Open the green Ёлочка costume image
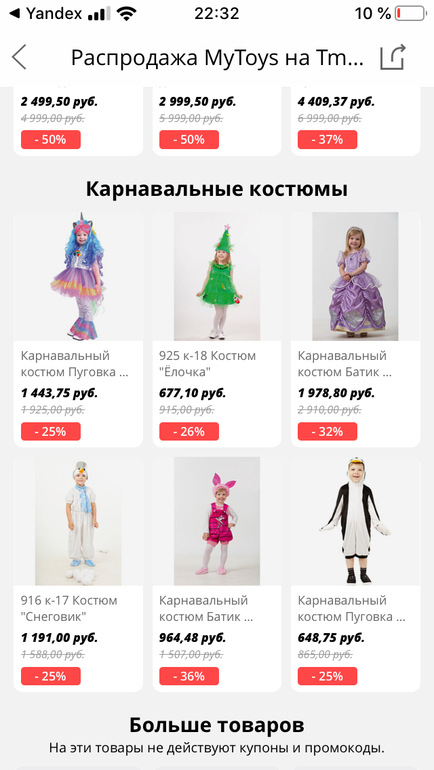The width and height of the screenshot is (434, 770). point(217,276)
